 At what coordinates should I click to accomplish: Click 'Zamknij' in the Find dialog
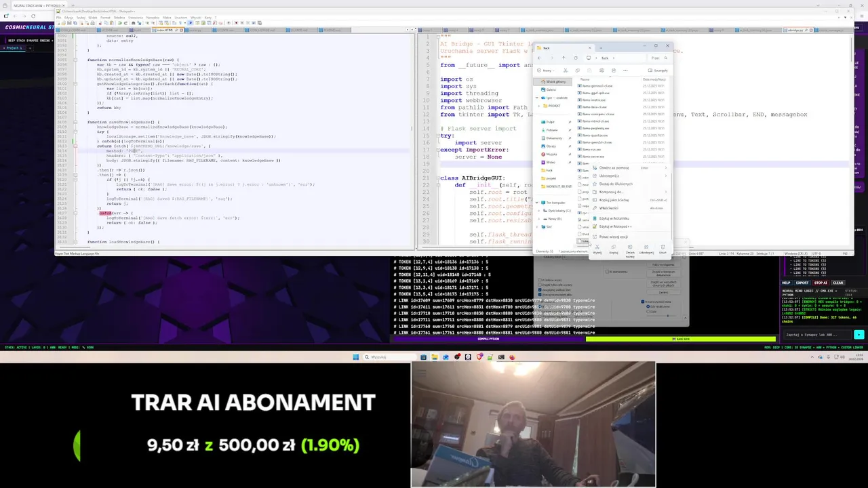point(663,292)
